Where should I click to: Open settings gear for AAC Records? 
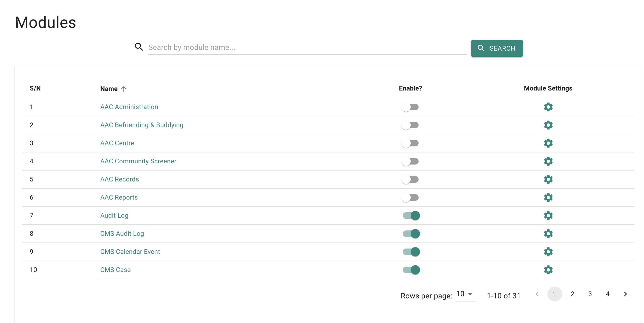pyautogui.click(x=548, y=179)
